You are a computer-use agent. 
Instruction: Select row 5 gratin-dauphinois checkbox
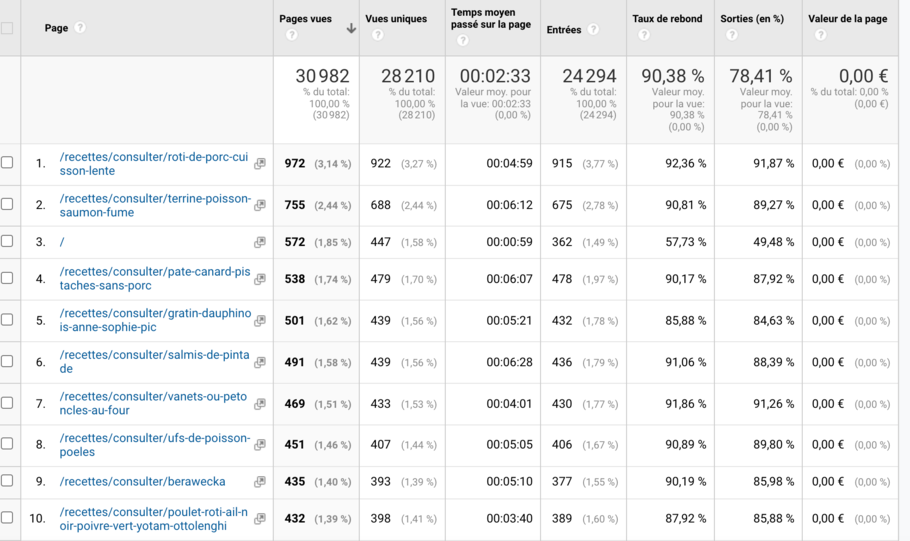tap(8, 320)
